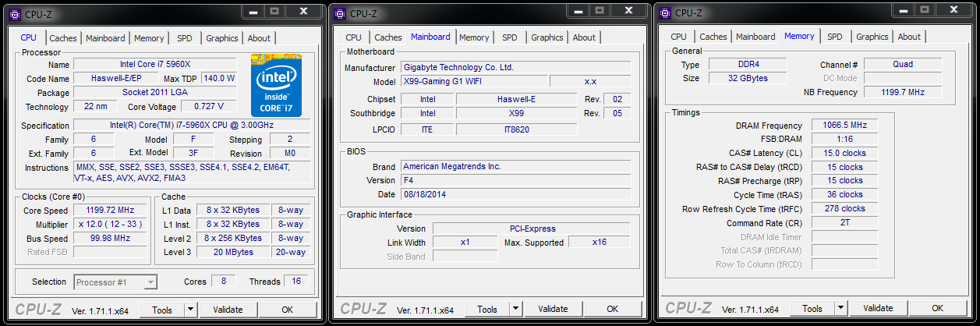Click the Intel Core i7 logo in CPU window

276,86
